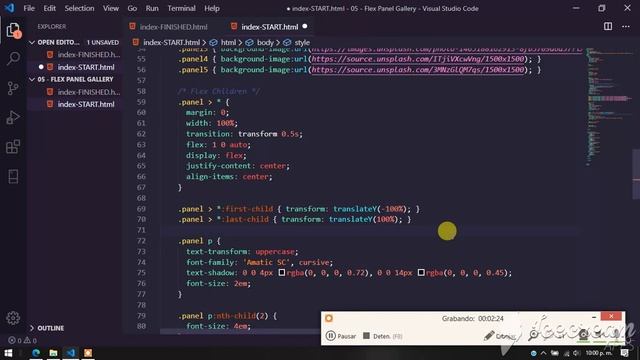Click the Explorer panel title
The height and width of the screenshot is (360, 640).
point(52,27)
